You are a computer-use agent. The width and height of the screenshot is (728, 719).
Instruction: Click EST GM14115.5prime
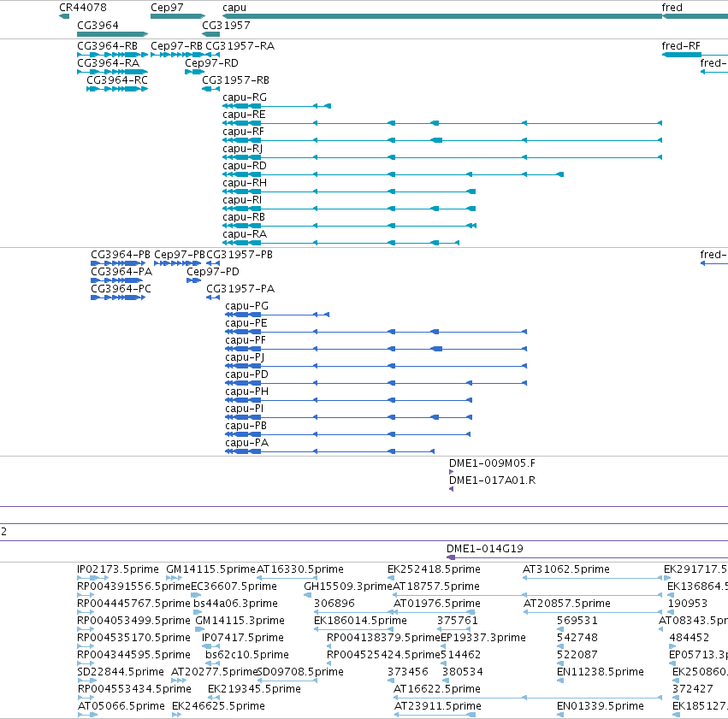tap(175, 578)
